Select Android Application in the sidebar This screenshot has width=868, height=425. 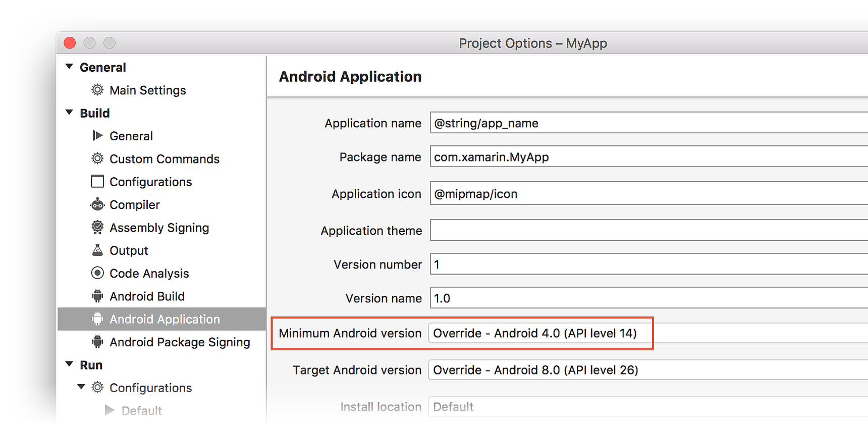click(165, 319)
